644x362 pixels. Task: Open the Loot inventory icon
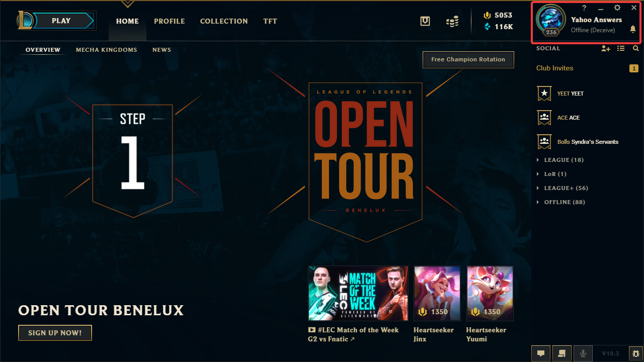click(425, 21)
